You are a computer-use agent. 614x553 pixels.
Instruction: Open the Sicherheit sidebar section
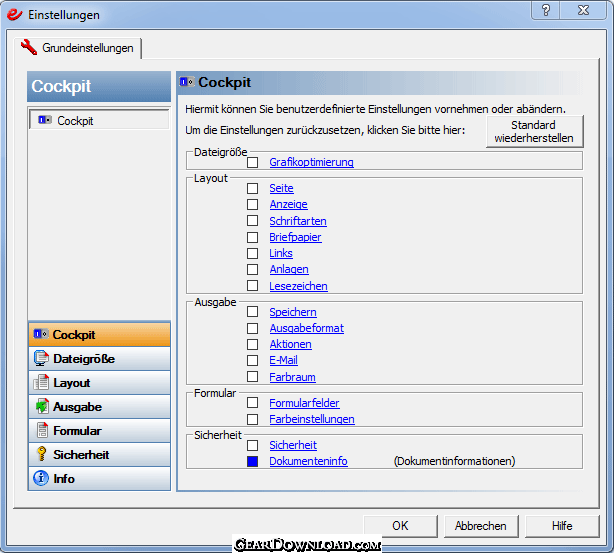[99, 454]
